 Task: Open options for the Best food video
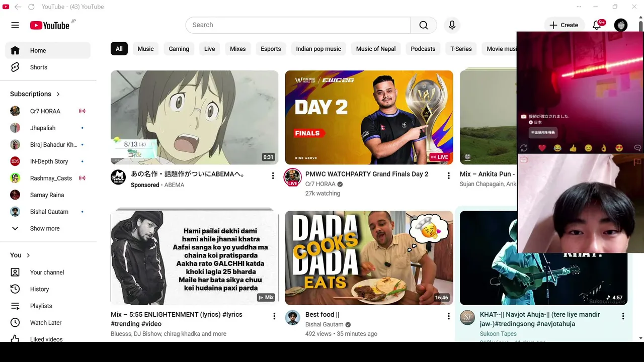coord(449,316)
